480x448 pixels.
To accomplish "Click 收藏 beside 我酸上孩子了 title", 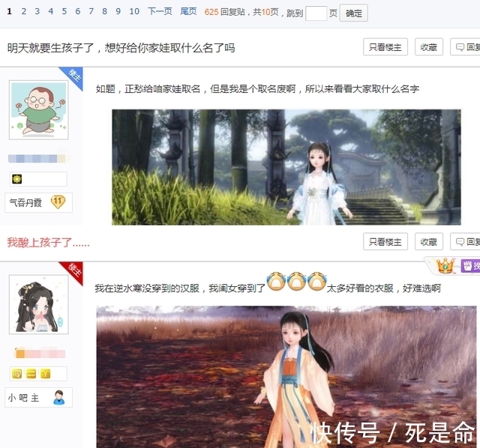I will pyautogui.click(x=428, y=242).
